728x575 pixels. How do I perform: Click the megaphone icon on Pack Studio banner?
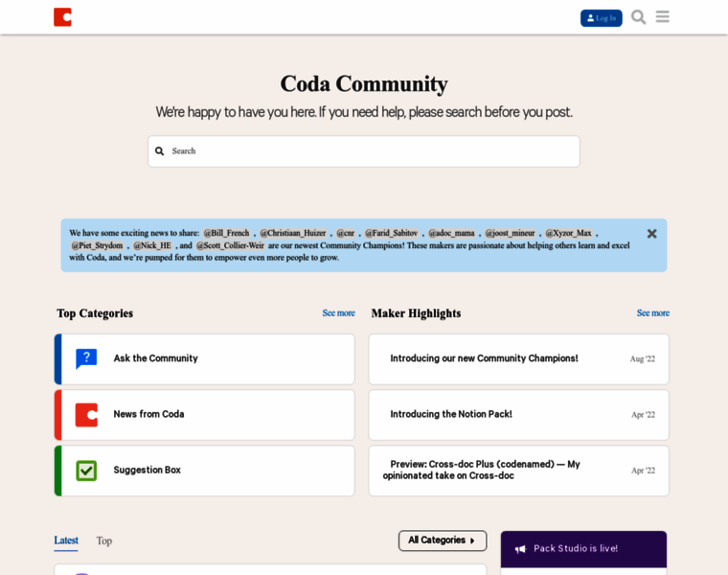[520, 549]
